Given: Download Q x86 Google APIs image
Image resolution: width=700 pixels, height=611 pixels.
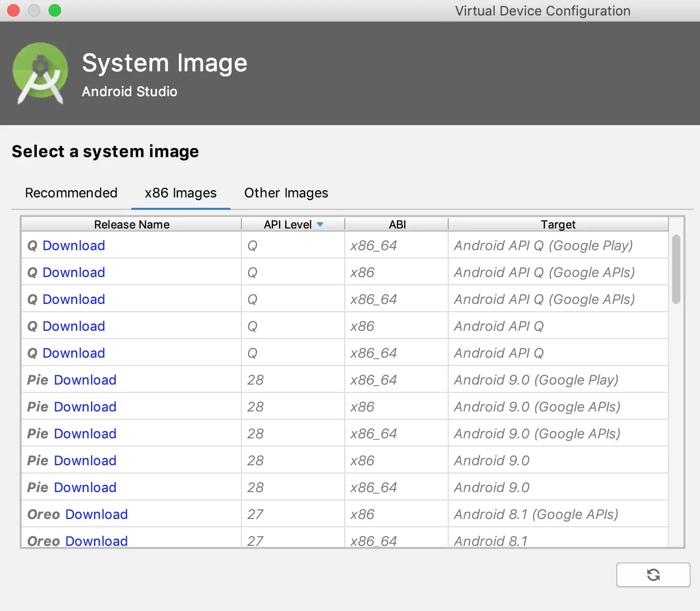Looking at the screenshot, I should coord(73,272).
